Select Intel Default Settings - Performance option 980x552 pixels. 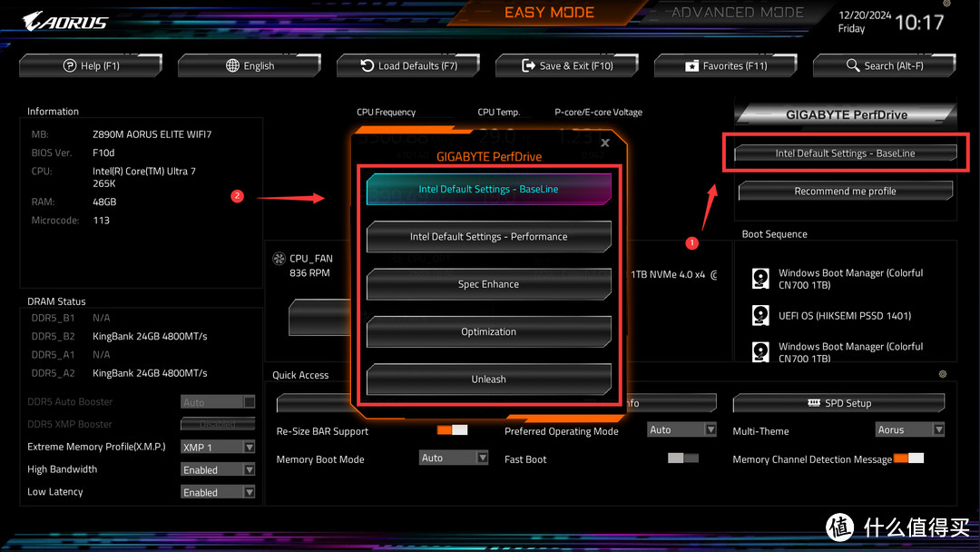pos(489,236)
